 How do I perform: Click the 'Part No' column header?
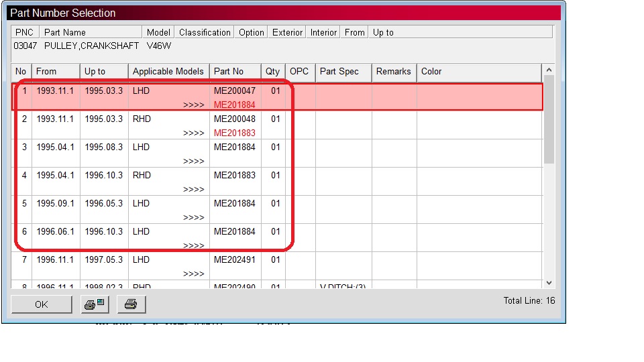point(228,72)
